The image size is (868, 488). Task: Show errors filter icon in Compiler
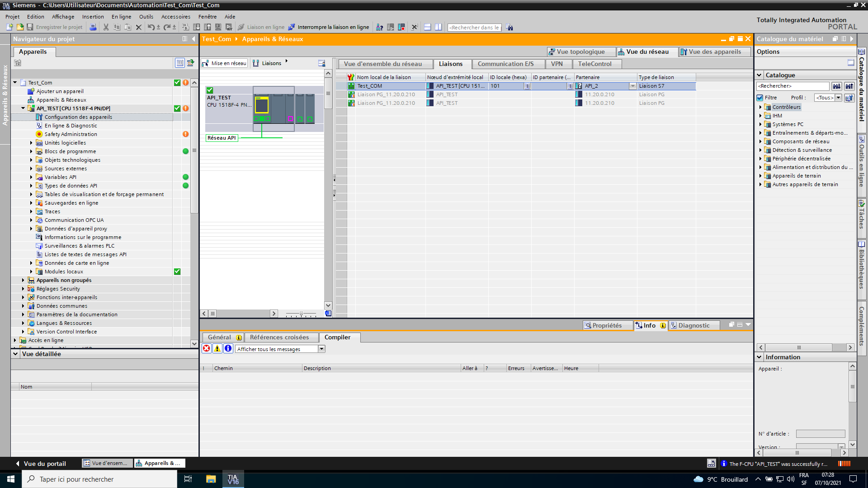coord(207,349)
